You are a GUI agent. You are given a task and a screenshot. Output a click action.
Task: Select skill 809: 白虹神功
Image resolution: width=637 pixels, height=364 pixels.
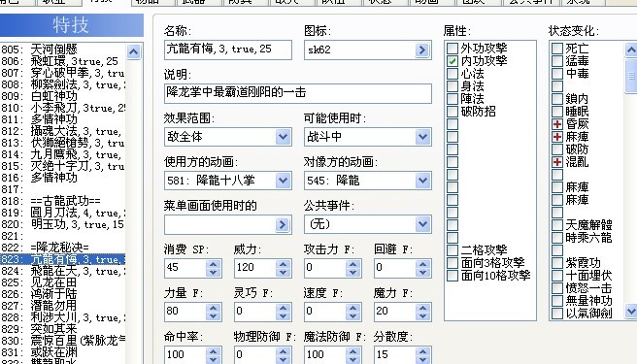(x=63, y=96)
